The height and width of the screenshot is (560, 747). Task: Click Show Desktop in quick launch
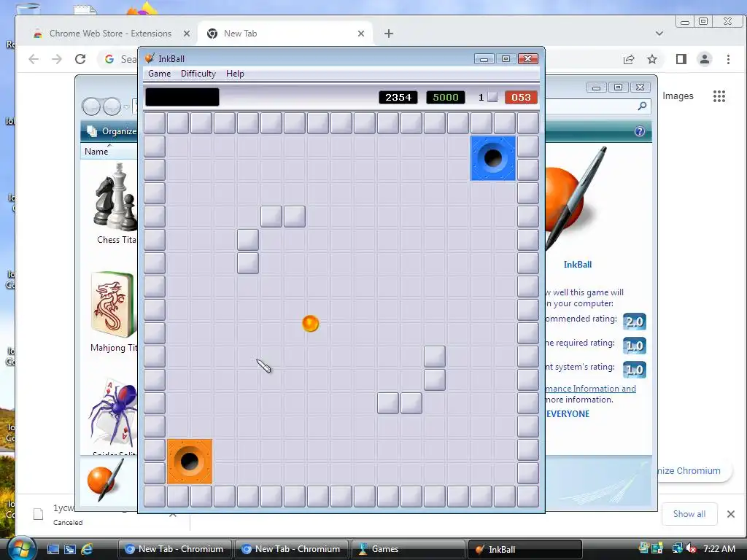tap(53, 549)
